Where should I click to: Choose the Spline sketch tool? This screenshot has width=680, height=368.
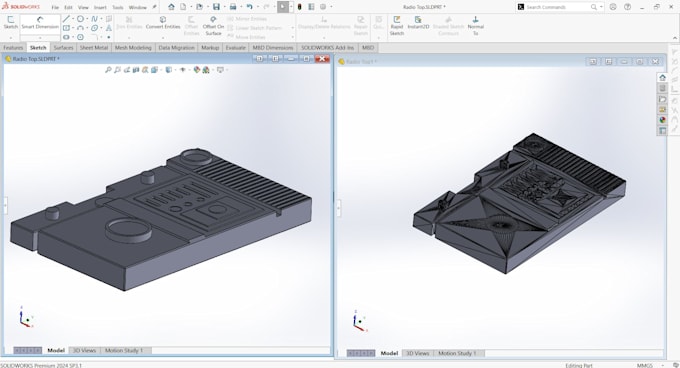point(94,19)
